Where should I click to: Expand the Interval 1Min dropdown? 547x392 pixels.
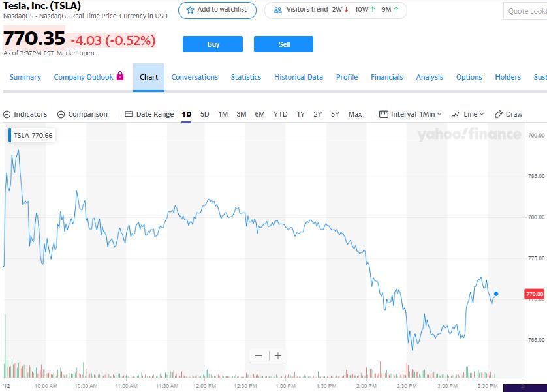click(x=411, y=114)
